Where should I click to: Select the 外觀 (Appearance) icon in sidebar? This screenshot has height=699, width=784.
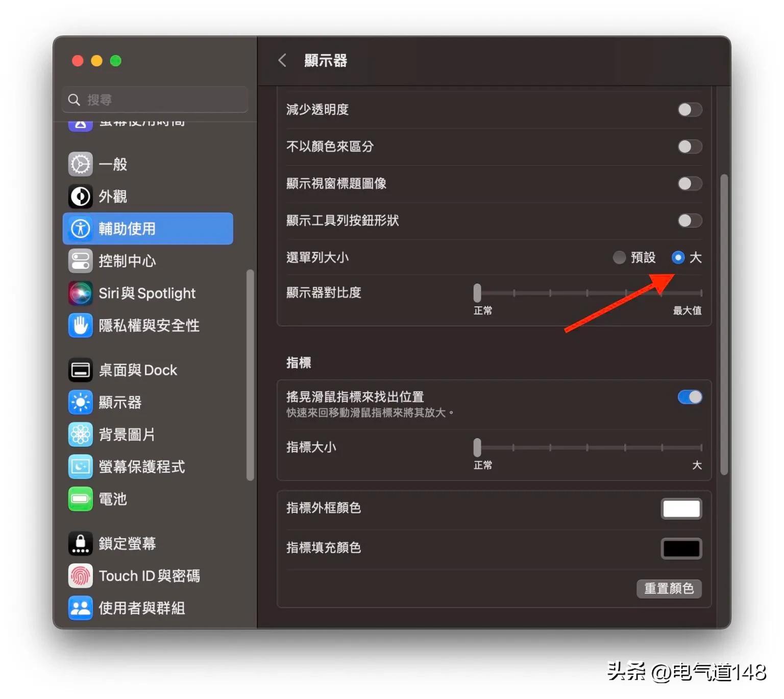80,196
